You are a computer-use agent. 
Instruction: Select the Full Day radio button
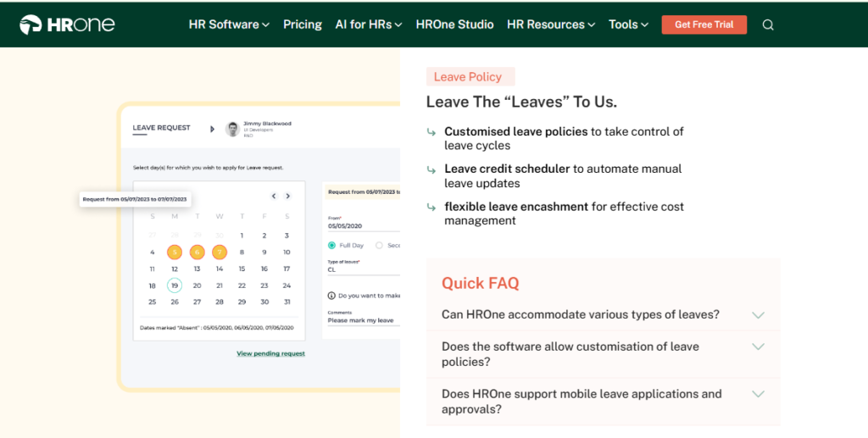[x=331, y=245]
